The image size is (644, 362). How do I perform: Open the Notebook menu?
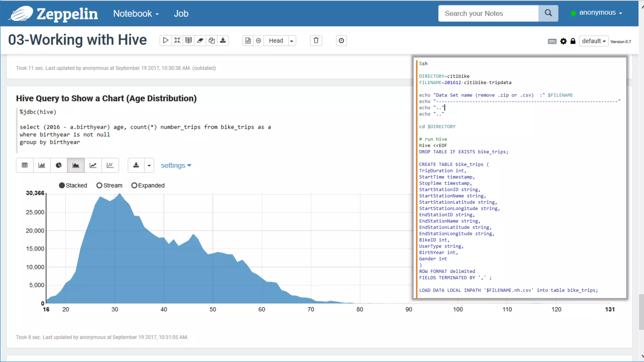136,14
